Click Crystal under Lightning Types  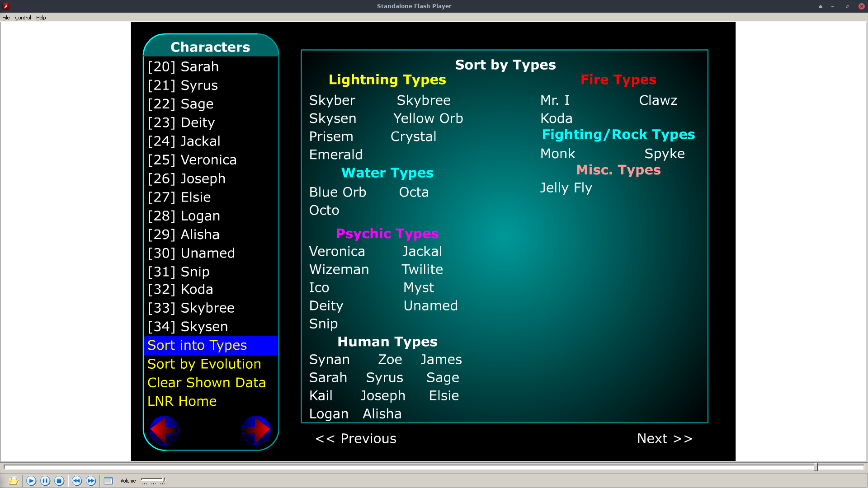point(413,136)
